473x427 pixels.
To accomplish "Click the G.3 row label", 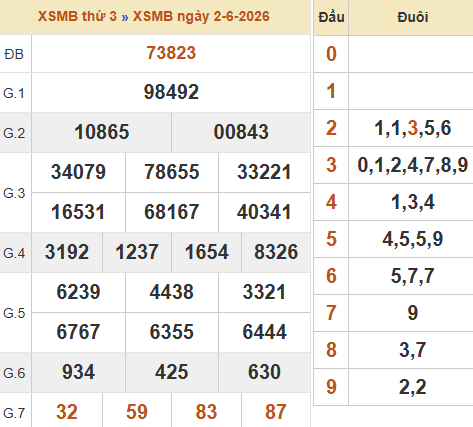I will point(14,193).
